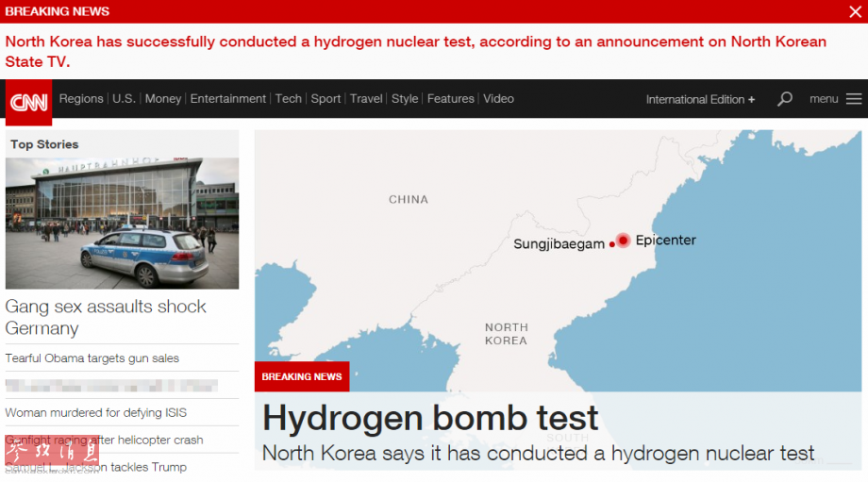Open the hamburger menu icon
Screen dimensions: 868x482
(854, 98)
